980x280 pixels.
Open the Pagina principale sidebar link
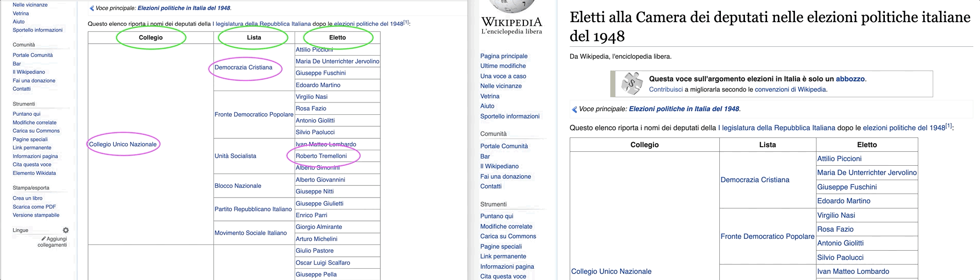click(x=503, y=56)
